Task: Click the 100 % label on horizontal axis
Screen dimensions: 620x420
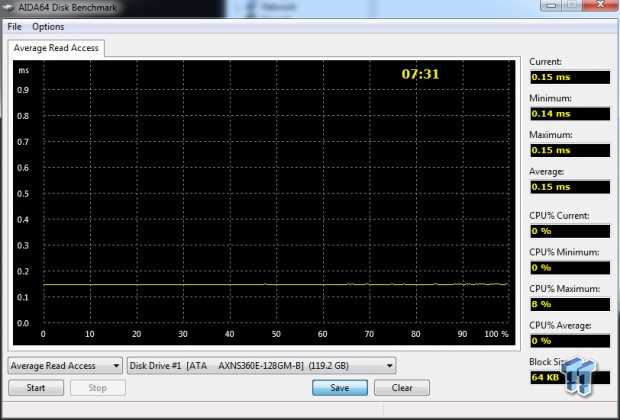Action: coord(496,334)
